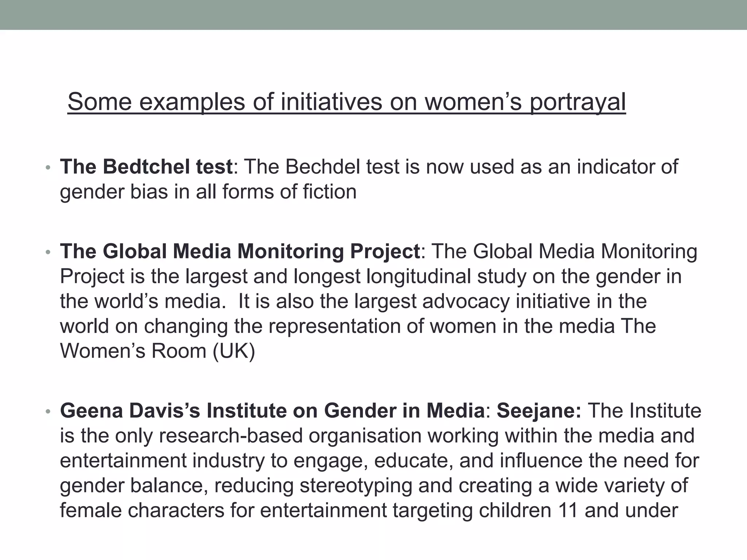Image resolution: width=747 pixels, height=560 pixels.
Task: Select bold text 'Geena Davis's Institute on Gender in Media'
Action: pyautogui.click(x=272, y=411)
